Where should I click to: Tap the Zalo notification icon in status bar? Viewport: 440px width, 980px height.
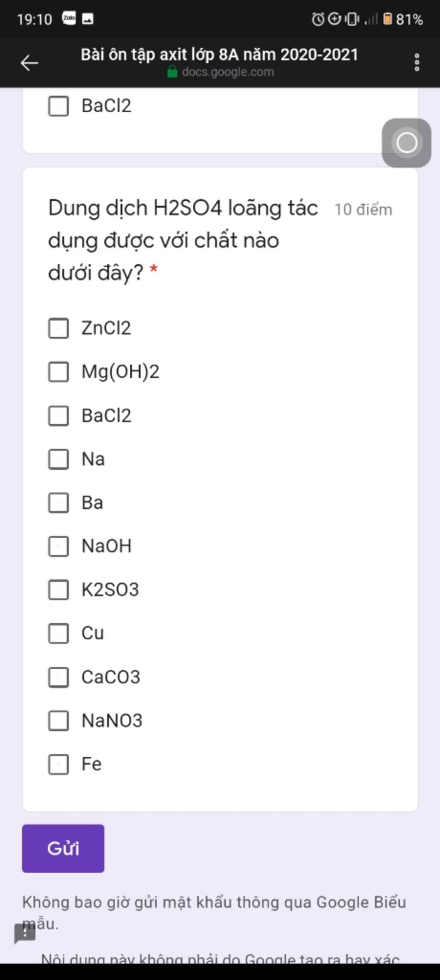[69, 18]
